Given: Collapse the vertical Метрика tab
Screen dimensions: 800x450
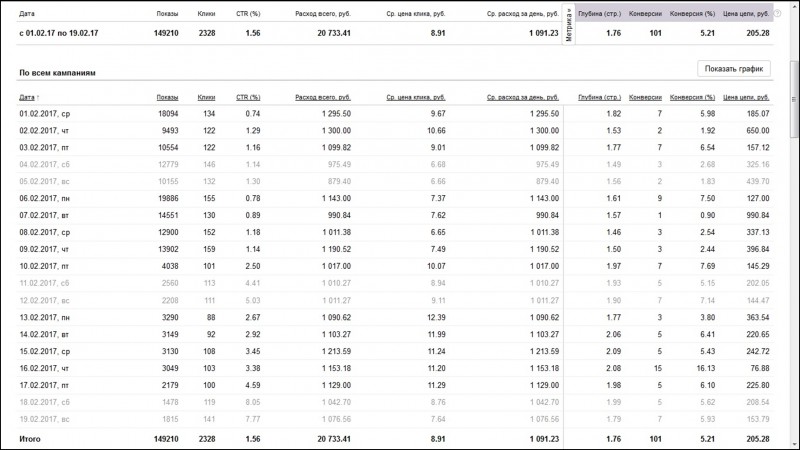Looking at the screenshot, I should tap(569, 25).
